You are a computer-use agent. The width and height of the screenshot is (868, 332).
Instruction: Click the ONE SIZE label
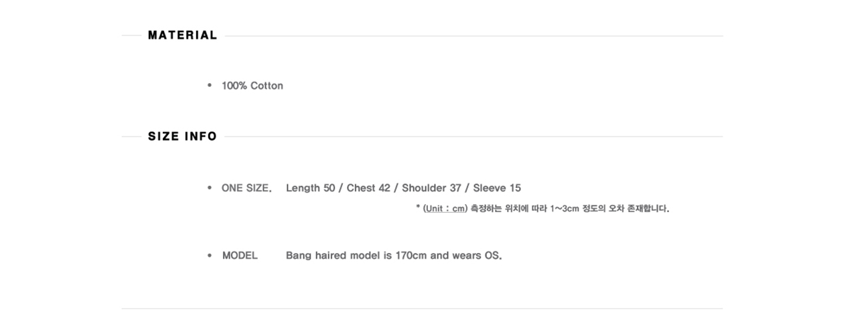tap(246, 188)
